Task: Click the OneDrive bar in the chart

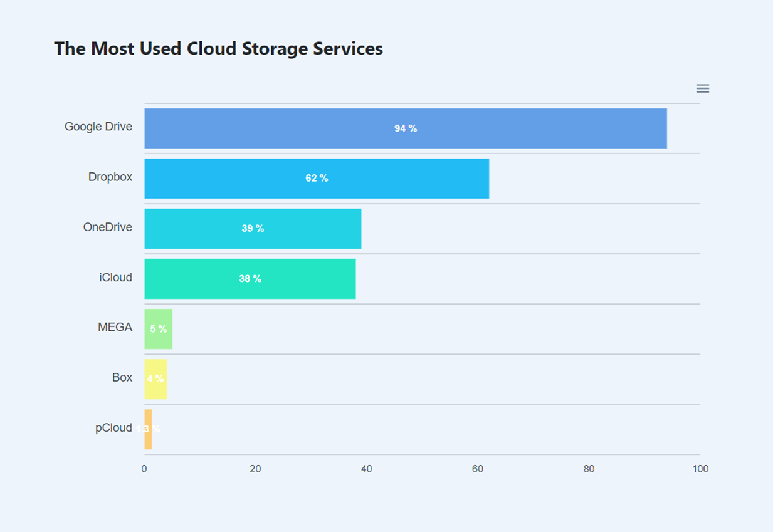Action: (253, 229)
